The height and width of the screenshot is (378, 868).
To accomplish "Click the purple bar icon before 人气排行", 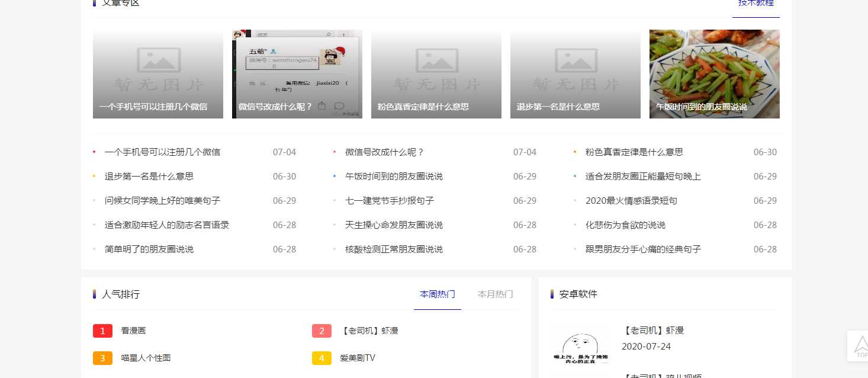I will (95, 294).
